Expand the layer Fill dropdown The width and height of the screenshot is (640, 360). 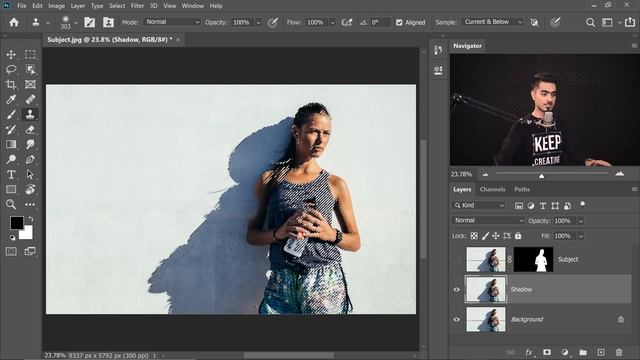coord(581,236)
